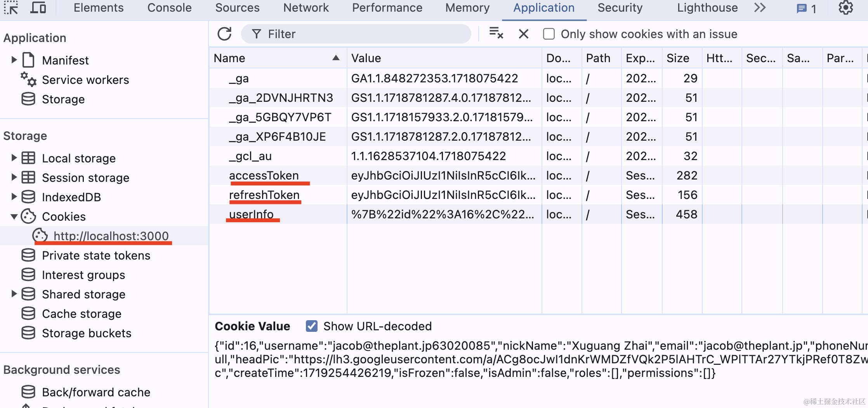868x408 pixels.
Task: Clear all cookies icon
Action: tap(496, 34)
